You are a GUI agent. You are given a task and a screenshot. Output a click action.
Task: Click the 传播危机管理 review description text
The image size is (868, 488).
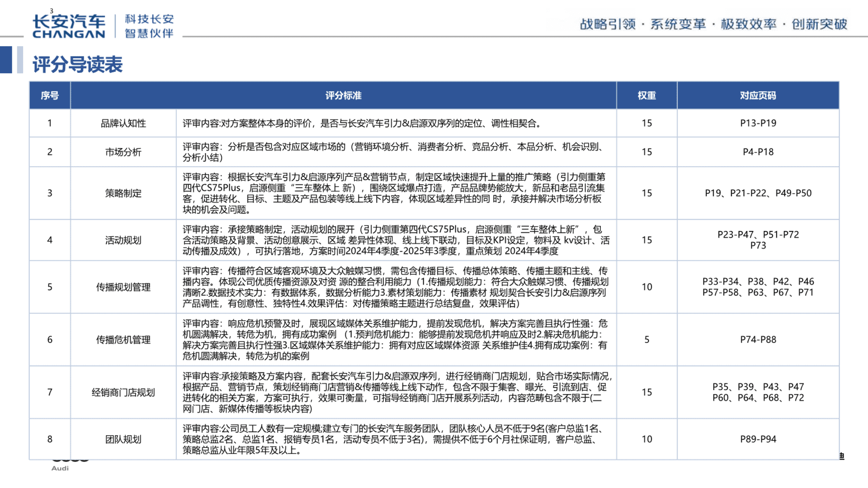click(395, 339)
